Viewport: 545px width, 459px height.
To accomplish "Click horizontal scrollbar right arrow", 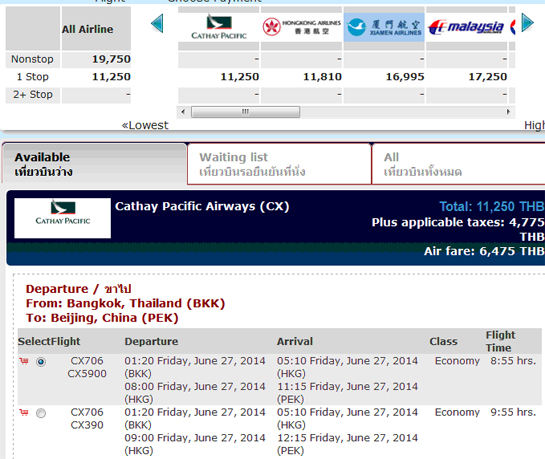I will pos(509,112).
